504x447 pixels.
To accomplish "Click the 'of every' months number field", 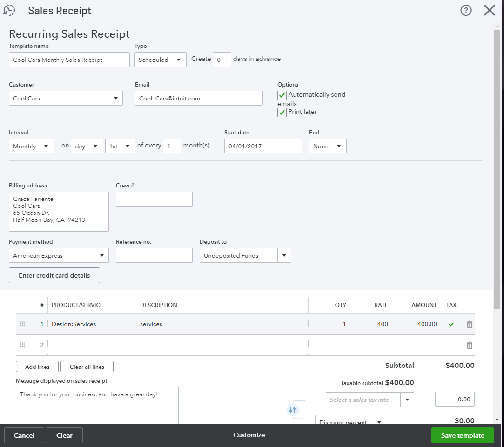I will (172, 146).
